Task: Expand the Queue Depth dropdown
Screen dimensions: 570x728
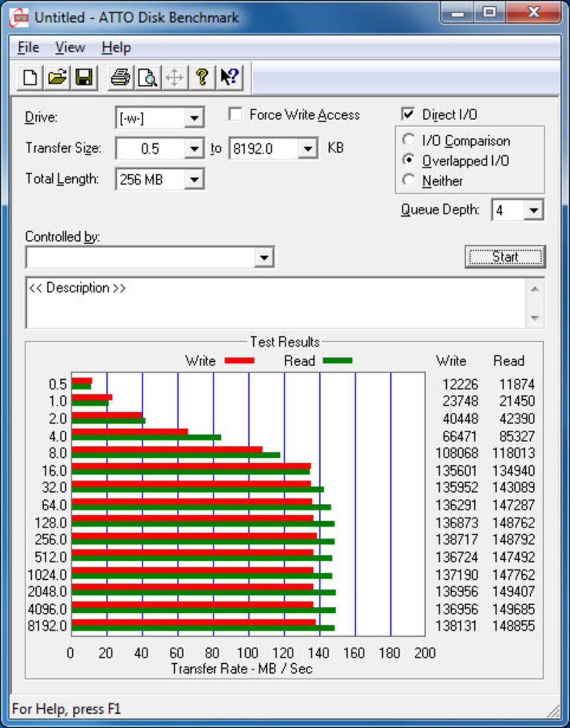Action: click(534, 210)
